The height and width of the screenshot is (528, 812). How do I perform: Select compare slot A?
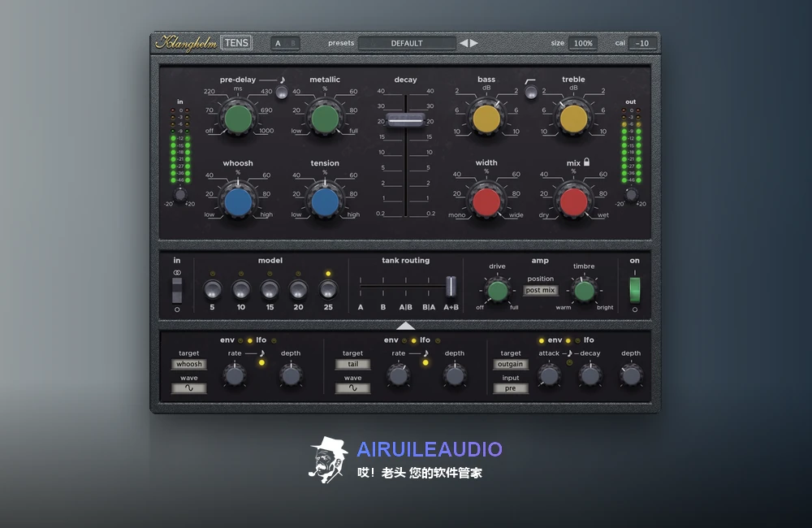click(x=278, y=44)
